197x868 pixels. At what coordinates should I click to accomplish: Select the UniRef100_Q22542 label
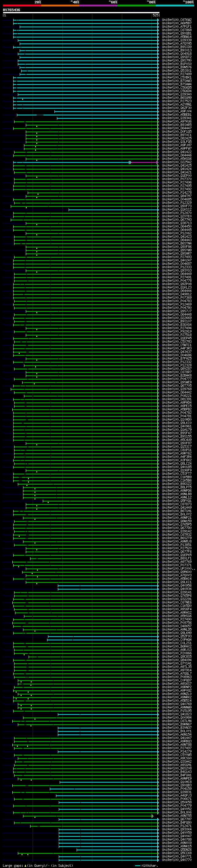tap(177, 162)
